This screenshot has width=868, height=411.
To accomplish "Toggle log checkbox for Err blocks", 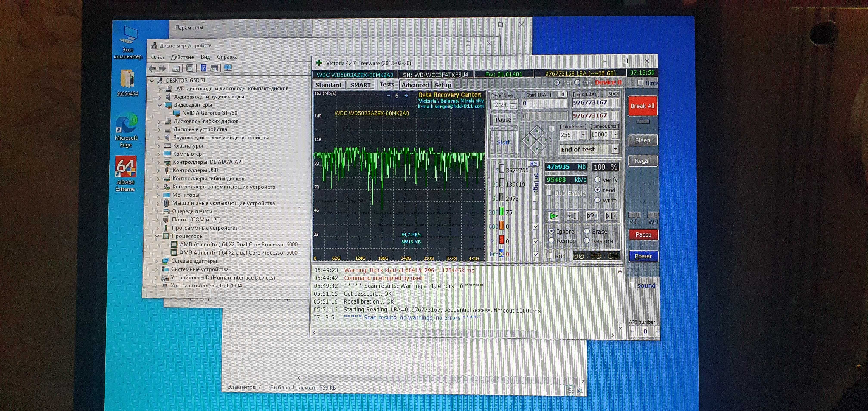I will click(536, 254).
